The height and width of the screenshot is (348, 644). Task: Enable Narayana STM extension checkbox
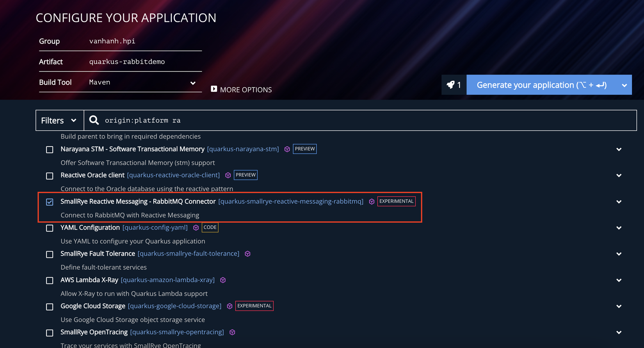click(50, 150)
